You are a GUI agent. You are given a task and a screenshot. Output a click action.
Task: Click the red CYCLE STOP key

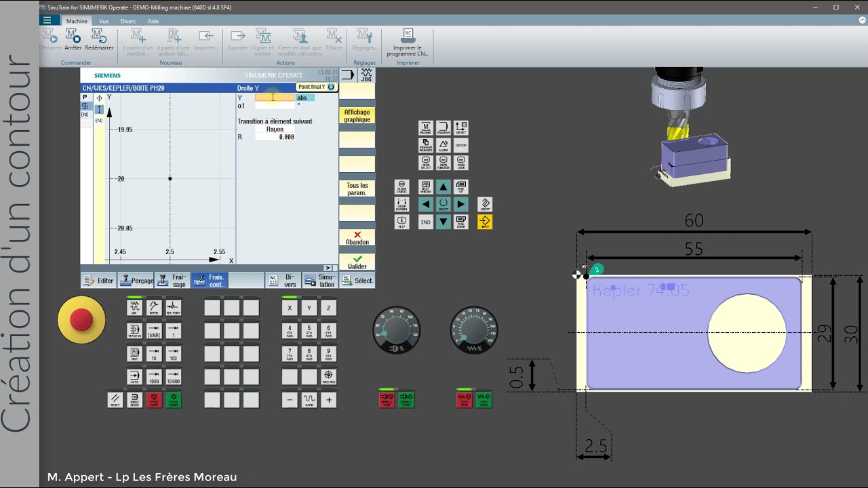click(x=154, y=400)
